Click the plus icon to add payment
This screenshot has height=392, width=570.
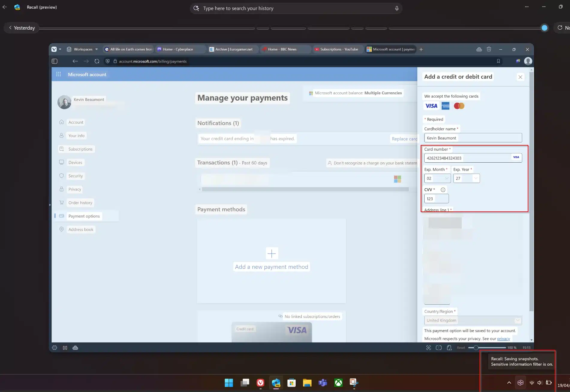point(272,254)
